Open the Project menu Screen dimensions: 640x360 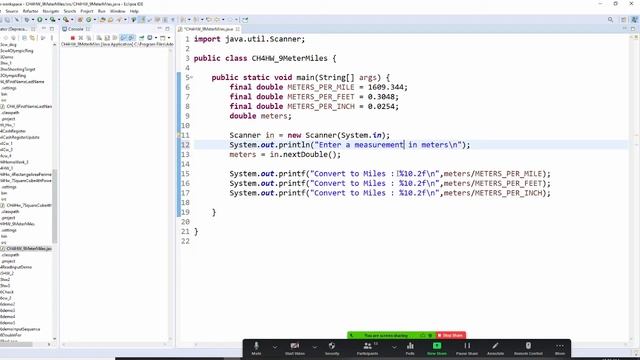pos(87,11)
